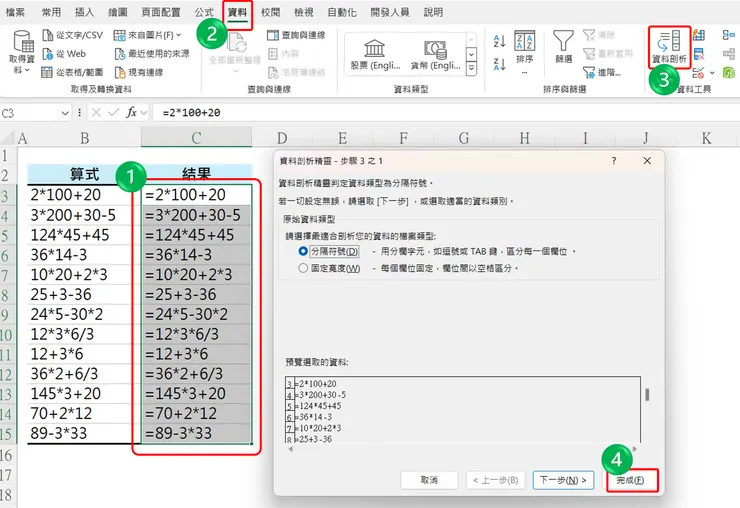Click the 取消 Cancel button

(429, 480)
